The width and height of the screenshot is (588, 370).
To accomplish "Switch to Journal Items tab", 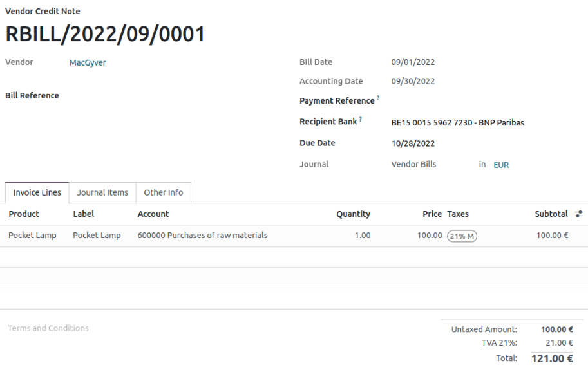I will pos(102,192).
